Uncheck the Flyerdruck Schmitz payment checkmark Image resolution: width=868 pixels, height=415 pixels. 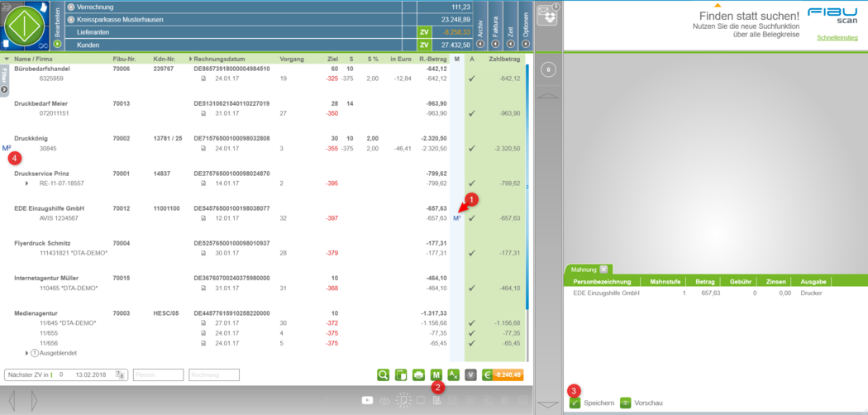[471, 253]
